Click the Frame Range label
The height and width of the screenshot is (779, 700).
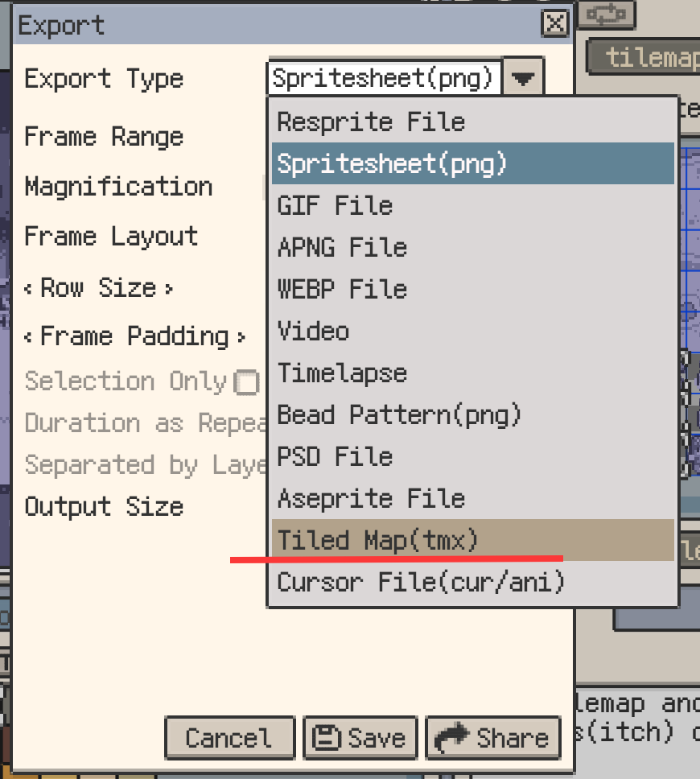click(104, 137)
